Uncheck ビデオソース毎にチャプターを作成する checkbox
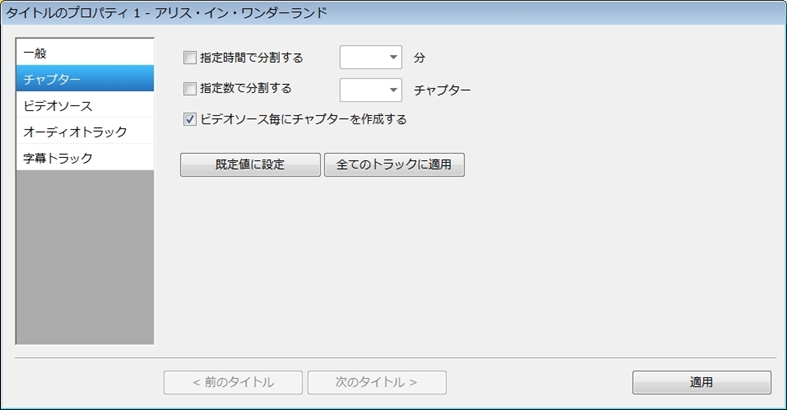This screenshot has width=787, height=410. [x=189, y=119]
